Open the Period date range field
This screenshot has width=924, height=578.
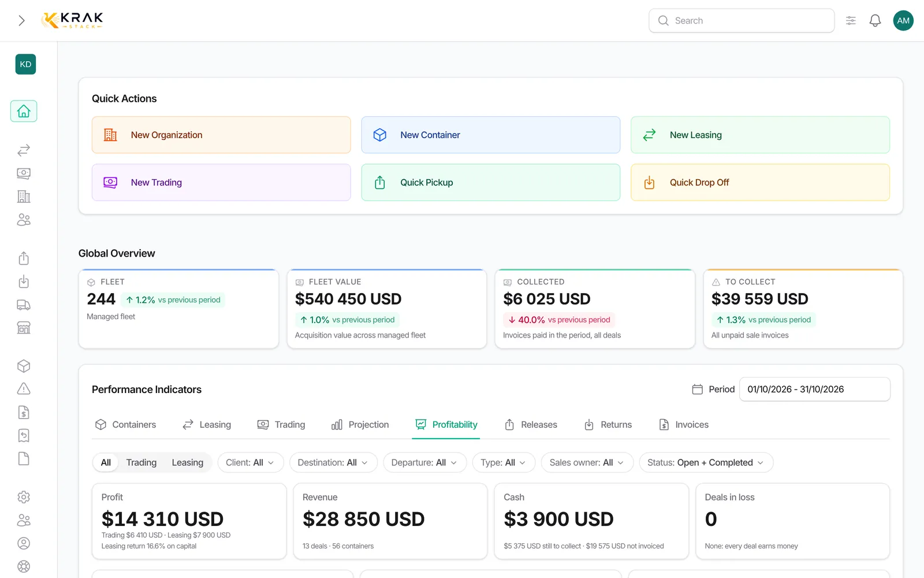tap(814, 389)
